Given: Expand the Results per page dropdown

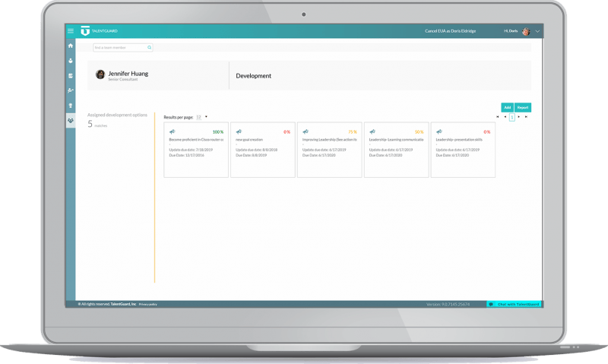Looking at the screenshot, I should (201, 117).
